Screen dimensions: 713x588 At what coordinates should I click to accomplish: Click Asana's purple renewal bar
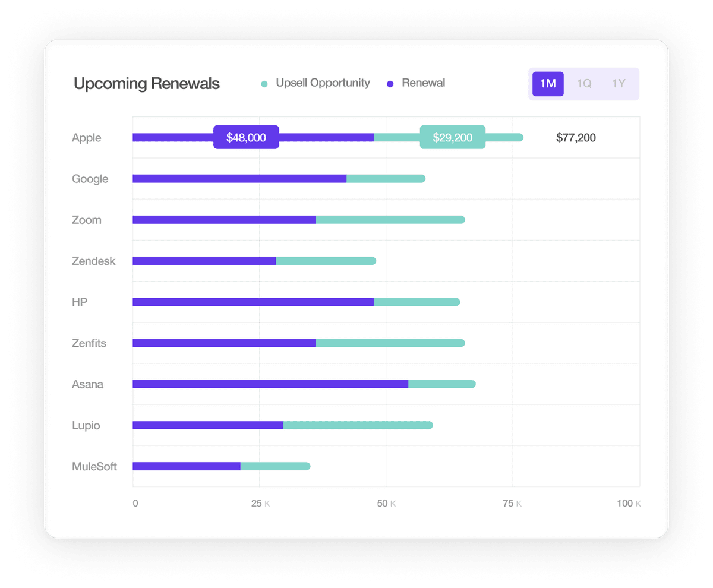pos(270,384)
